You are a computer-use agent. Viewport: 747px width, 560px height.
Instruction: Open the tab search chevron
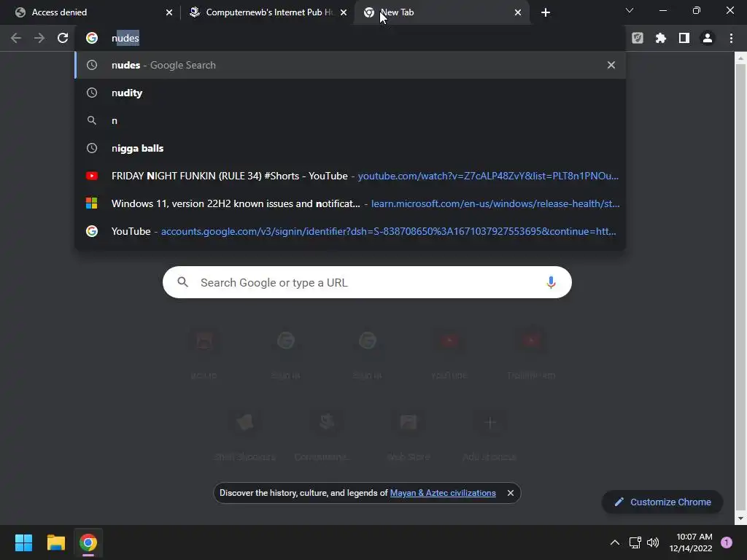click(630, 10)
